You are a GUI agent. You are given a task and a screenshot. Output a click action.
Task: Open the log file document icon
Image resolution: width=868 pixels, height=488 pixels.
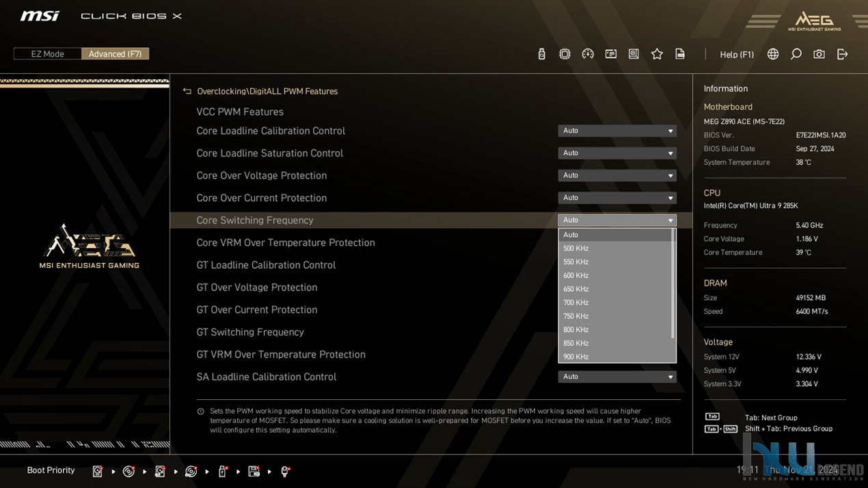click(680, 54)
